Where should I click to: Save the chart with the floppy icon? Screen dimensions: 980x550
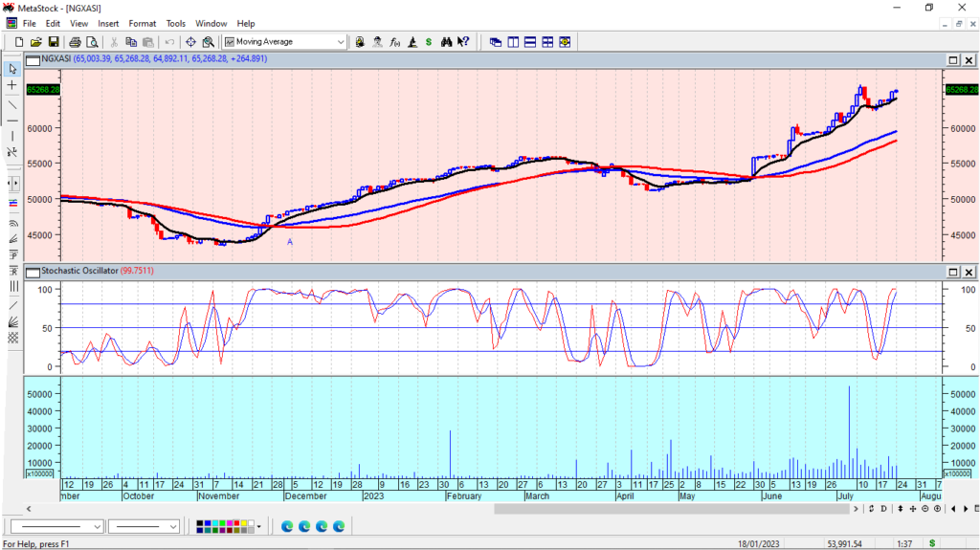[54, 42]
